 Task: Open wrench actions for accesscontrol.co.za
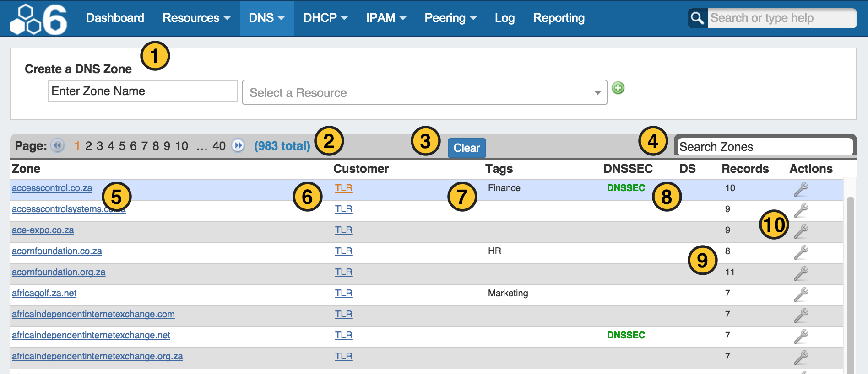[801, 189]
